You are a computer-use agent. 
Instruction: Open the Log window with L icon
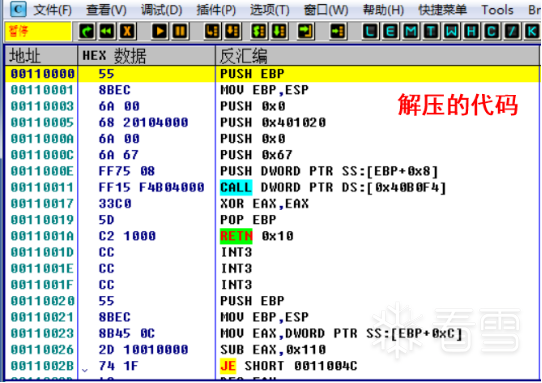coord(370,31)
